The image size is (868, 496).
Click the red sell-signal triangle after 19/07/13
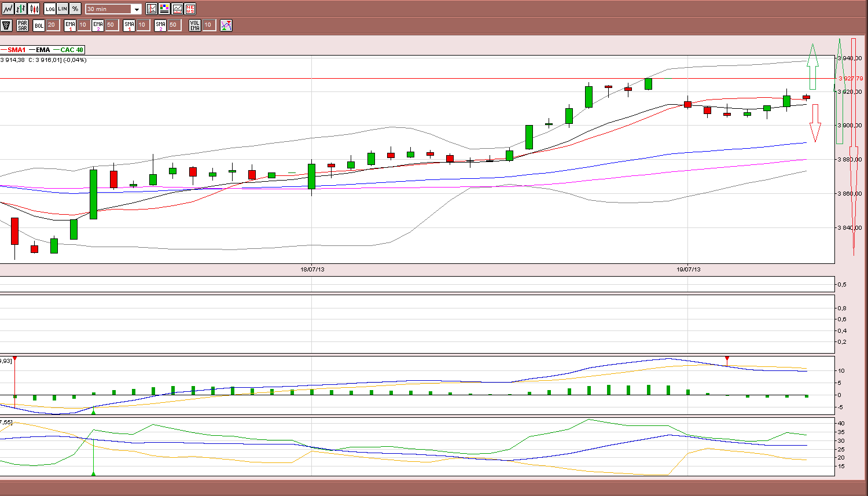[x=727, y=359]
